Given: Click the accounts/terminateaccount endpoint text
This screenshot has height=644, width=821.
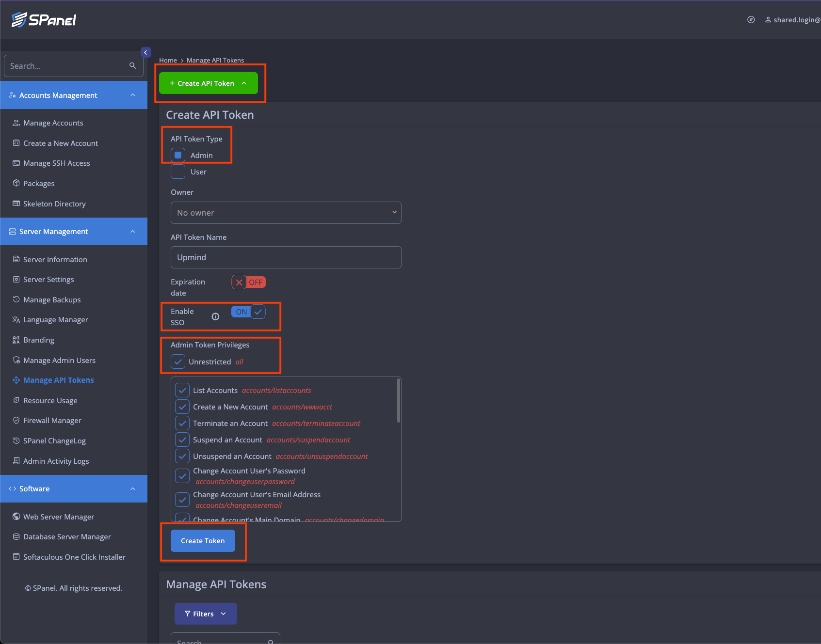Looking at the screenshot, I should (x=316, y=424).
